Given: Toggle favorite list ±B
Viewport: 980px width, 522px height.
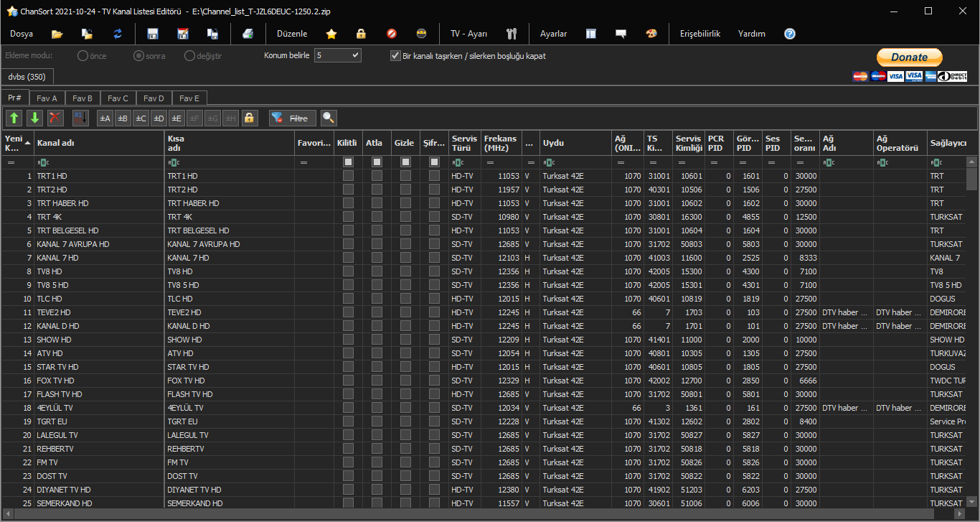Looking at the screenshot, I should [123, 118].
